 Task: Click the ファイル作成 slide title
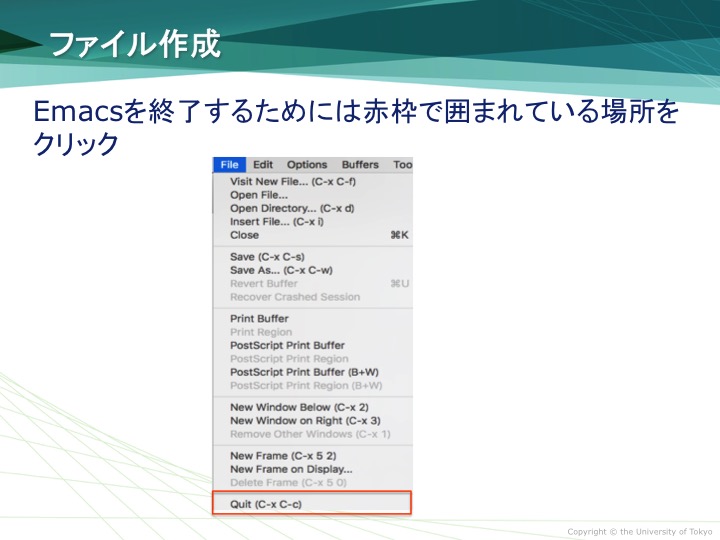pos(135,45)
